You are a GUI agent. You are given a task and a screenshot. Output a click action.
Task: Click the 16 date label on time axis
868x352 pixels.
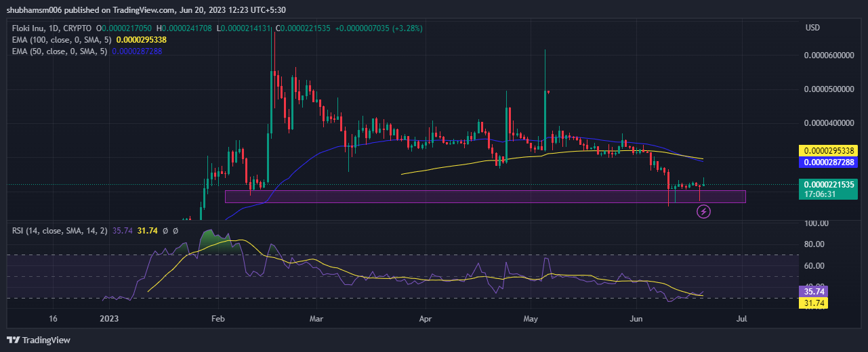tap(54, 317)
